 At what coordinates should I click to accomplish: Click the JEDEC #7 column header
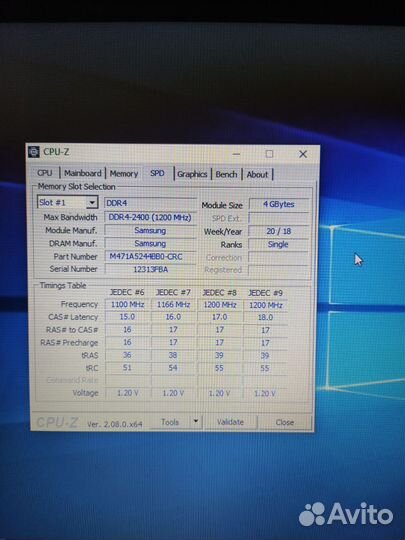click(x=173, y=292)
